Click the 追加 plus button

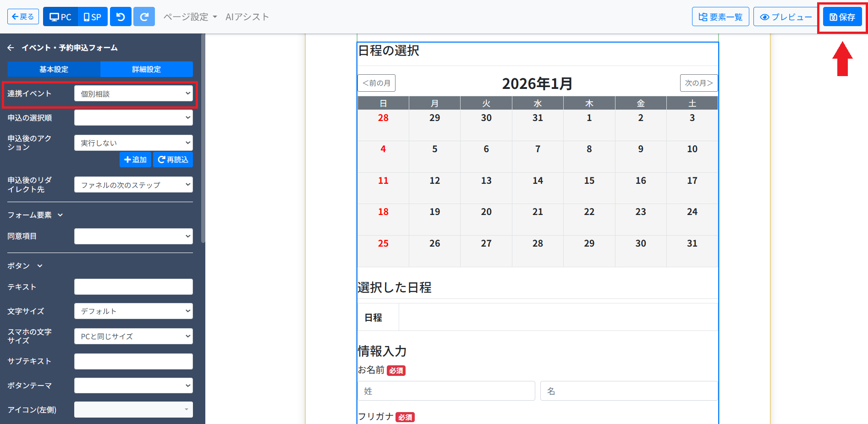click(x=135, y=160)
